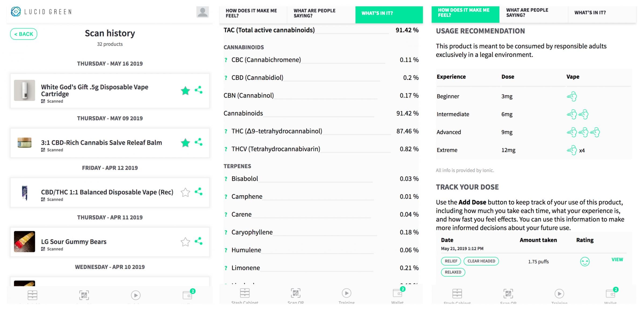Select the RELAXED effect tag
The width and height of the screenshot is (644, 310).
pyautogui.click(x=453, y=272)
